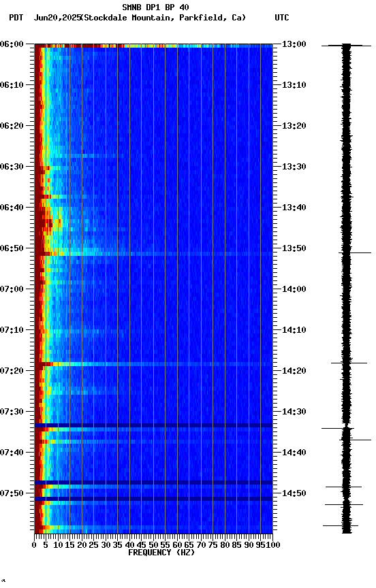This screenshot has height=588, width=376.
Task: Click the '25' frequency axis tick label
Action: [x=94, y=546]
